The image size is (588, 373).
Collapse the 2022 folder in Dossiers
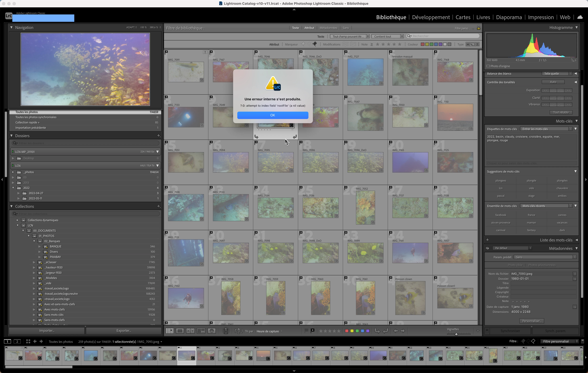coord(13,188)
